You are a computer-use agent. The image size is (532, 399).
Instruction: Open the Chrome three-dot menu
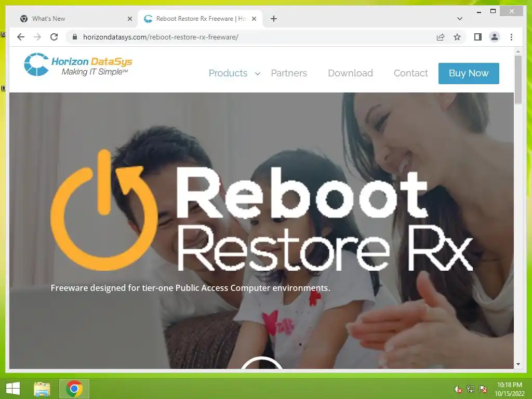(511, 37)
